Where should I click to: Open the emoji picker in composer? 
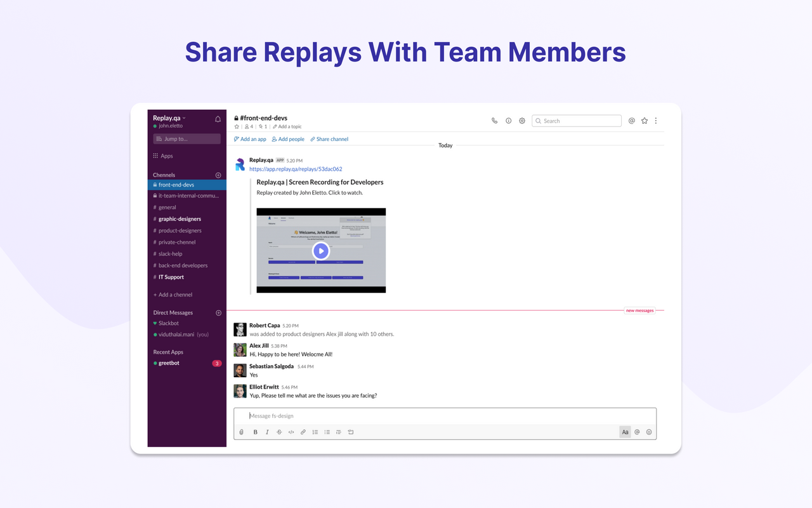tap(649, 432)
